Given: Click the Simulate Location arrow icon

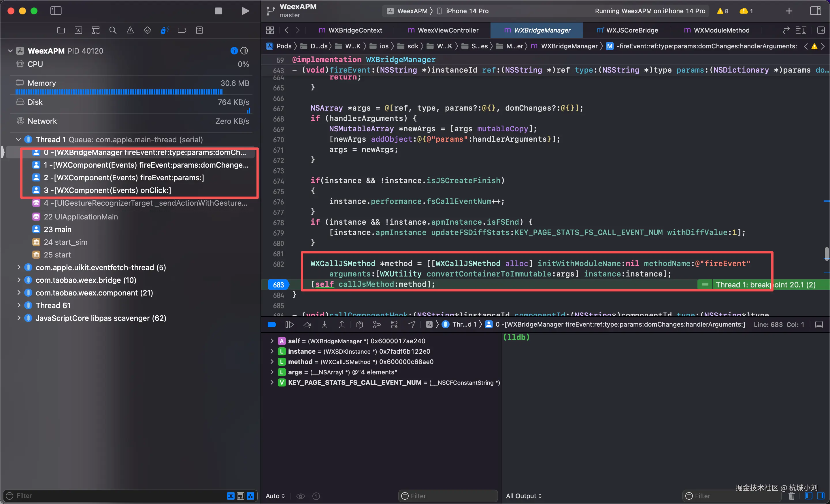Looking at the screenshot, I should pos(412,325).
